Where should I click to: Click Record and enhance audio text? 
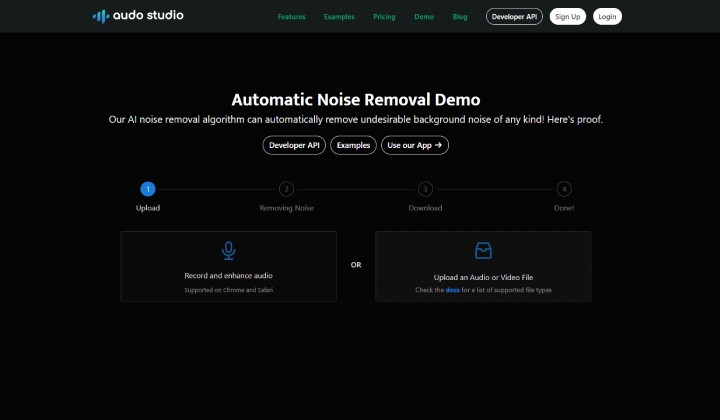point(229,275)
